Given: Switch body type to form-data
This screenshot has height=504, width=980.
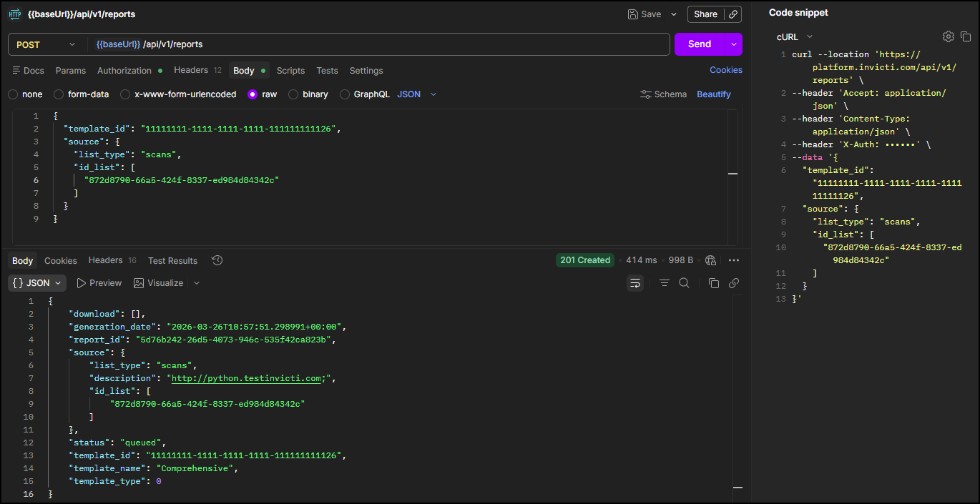Looking at the screenshot, I should click(75, 94).
